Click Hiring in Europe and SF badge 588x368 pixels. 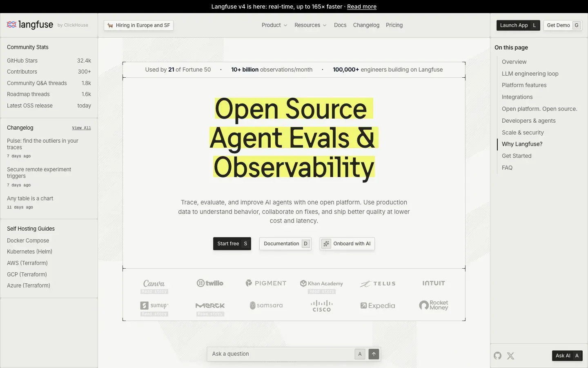point(139,25)
